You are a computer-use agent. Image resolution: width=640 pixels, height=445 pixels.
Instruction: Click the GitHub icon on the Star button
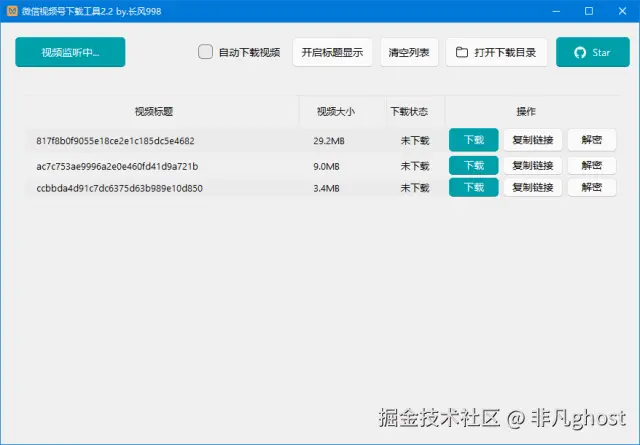pos(580,53)
